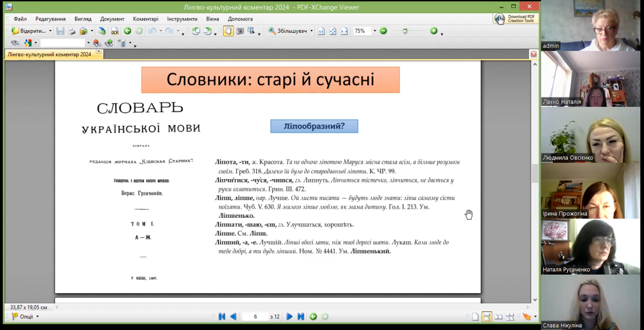The image size is (644, 330).
Task: Click the Fit Page zoom icon
Action: click(x=333, y=31)
